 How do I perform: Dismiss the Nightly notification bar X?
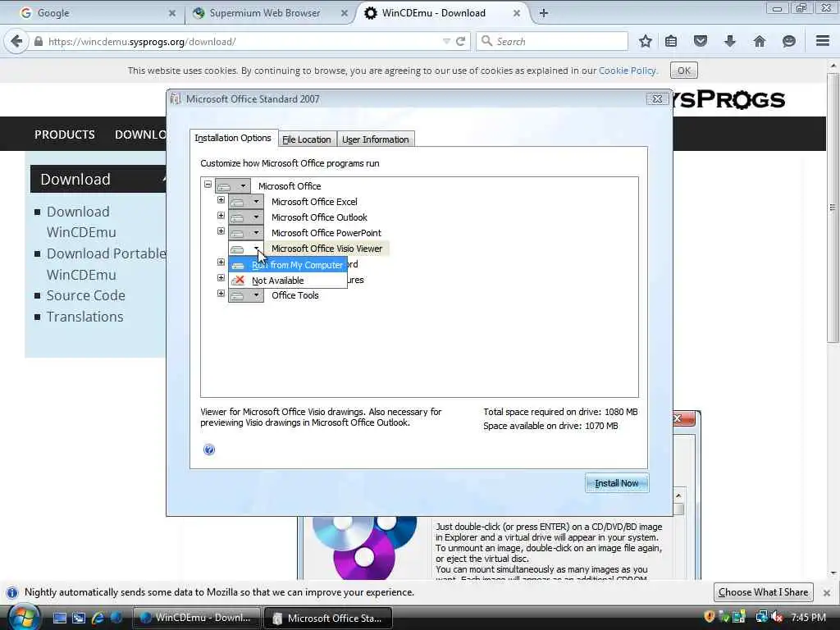(x=827, y=592)
